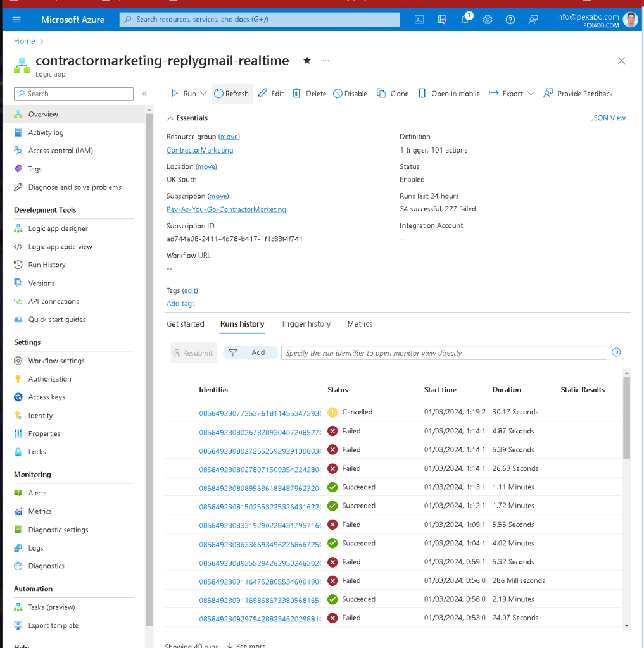This screenshot has width=644, height=648.
Task: Click Delete trash icon in toolbar
Action: [x=310, y=94]
